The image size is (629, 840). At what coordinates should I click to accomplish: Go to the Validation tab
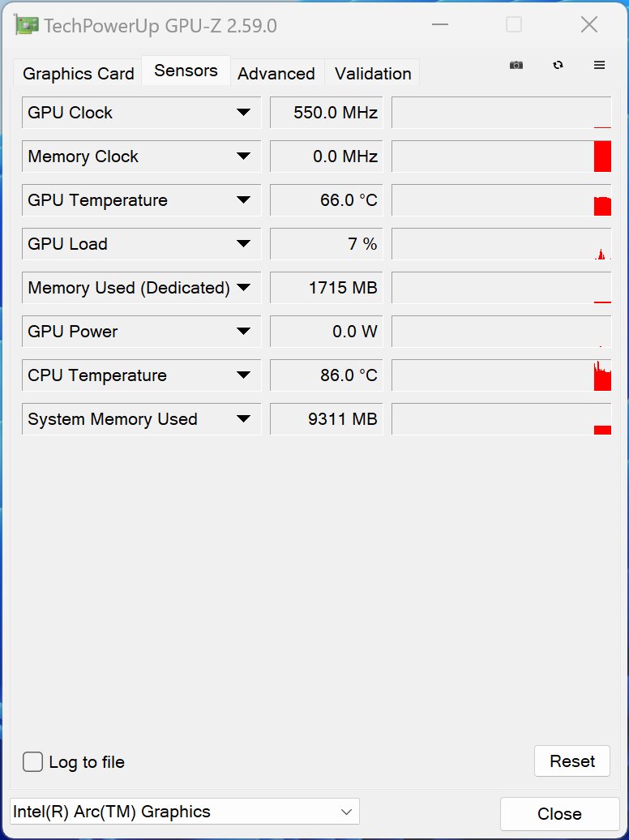[373, 74]
